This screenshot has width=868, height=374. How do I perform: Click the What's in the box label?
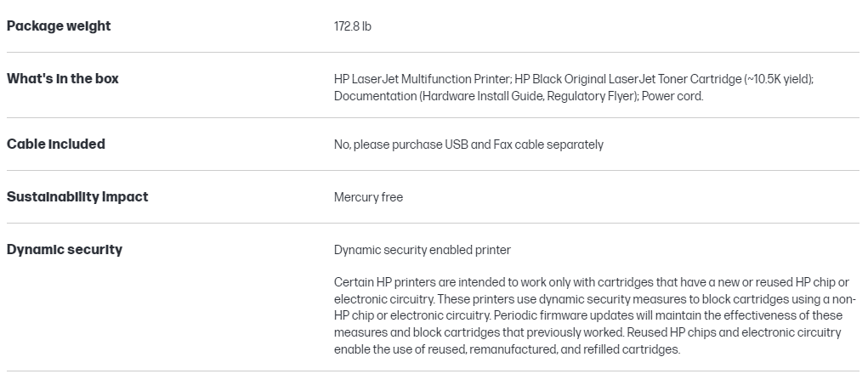tap(63, 79)
